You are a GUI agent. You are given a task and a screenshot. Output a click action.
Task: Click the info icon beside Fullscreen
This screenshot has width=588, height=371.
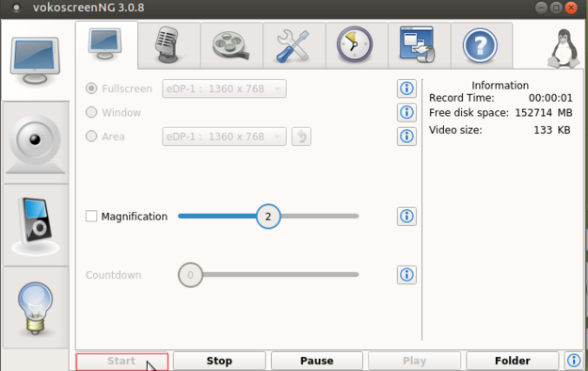tap(406, 89)
